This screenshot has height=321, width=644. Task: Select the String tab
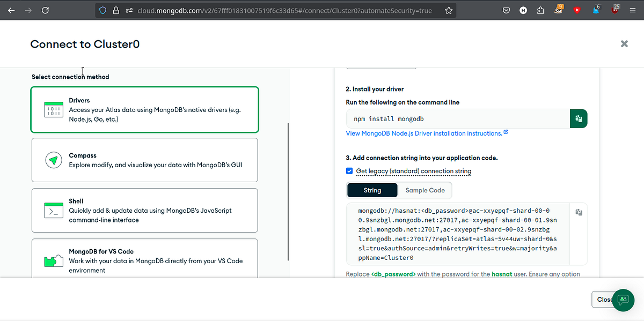(372, 190)
